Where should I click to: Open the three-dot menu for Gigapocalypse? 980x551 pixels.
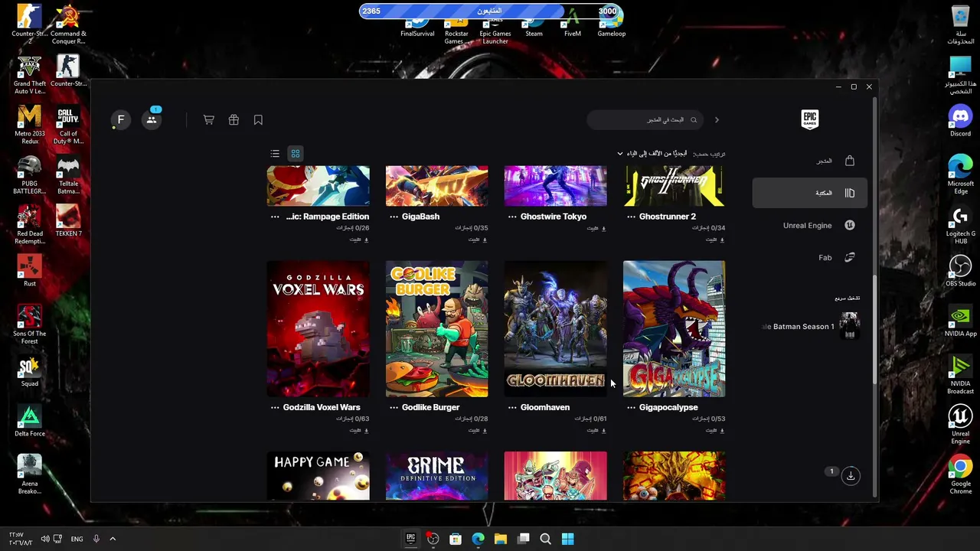[631, 407]
